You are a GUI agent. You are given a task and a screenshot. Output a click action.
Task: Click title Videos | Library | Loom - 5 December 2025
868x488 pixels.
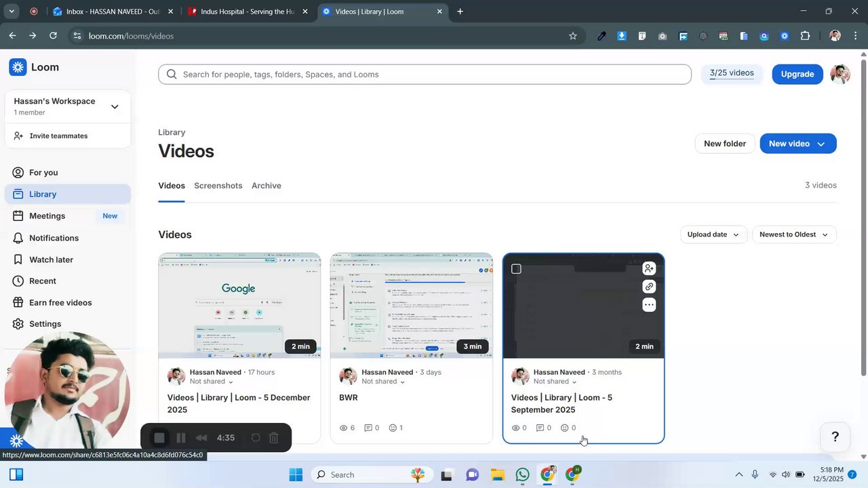[x=239, y=404]
